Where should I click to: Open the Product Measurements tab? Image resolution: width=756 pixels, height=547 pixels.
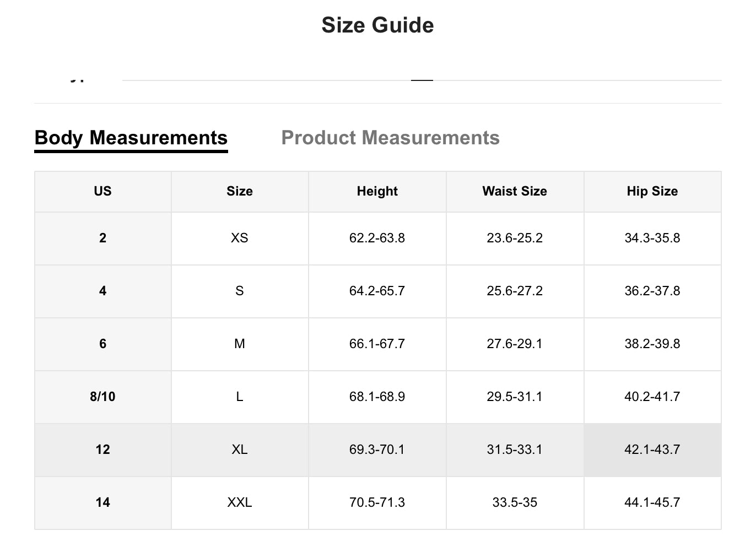click(390, 138)
